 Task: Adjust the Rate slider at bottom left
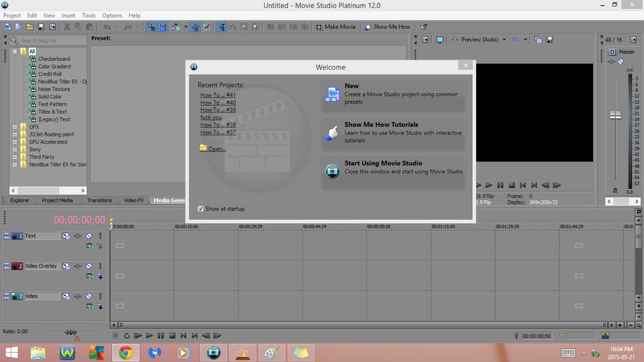[x=70, y=332]
